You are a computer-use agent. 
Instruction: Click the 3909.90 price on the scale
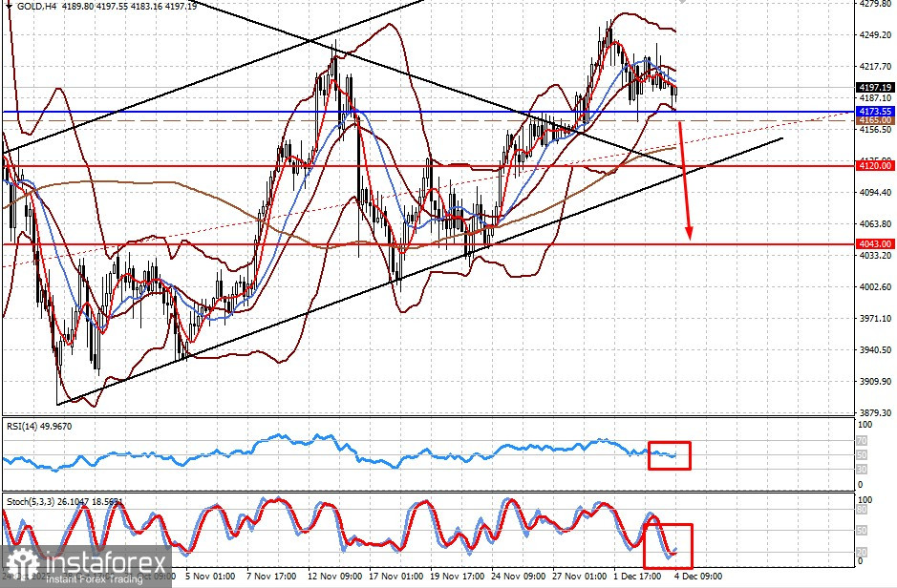pyautogui.click(x=875, y=381)
